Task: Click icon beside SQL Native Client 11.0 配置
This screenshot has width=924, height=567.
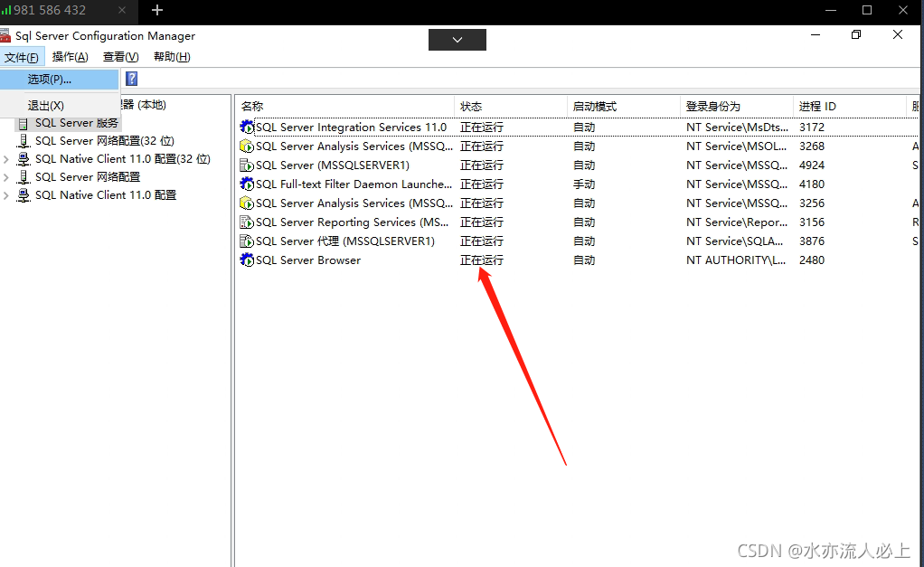Action: [x=24, y=195]
